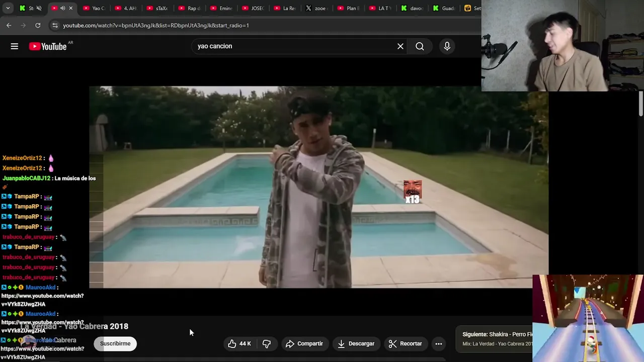The height and width of the screenshot is (362, 644).
Task: Switch to the X 'zooe' tab
Action: (316, 8)
